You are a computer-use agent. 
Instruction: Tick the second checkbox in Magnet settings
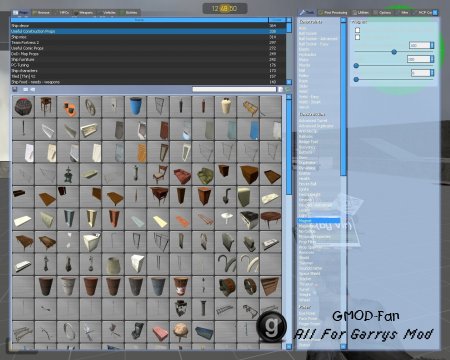coord(357,37)
